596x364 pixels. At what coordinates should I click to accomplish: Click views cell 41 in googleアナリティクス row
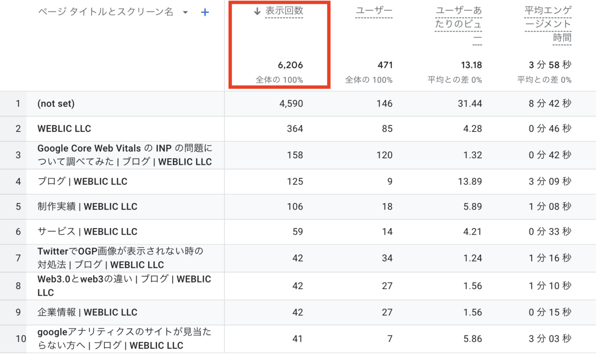(298, 339)
